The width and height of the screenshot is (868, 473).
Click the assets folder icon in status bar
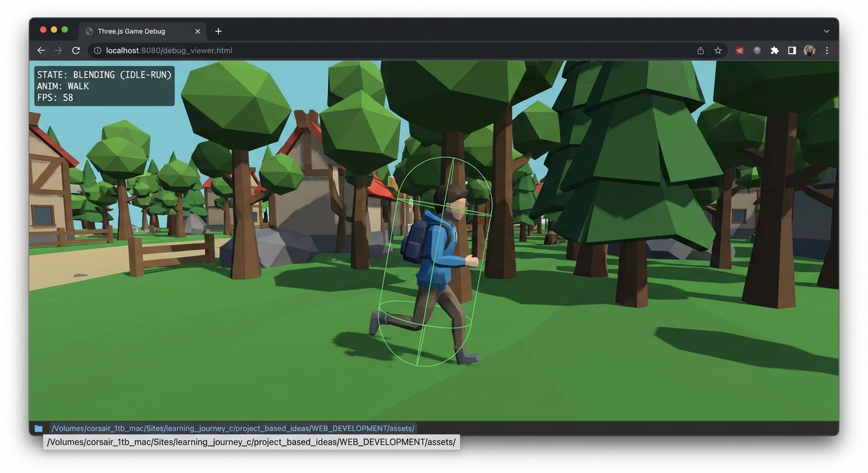click(39, 428)
